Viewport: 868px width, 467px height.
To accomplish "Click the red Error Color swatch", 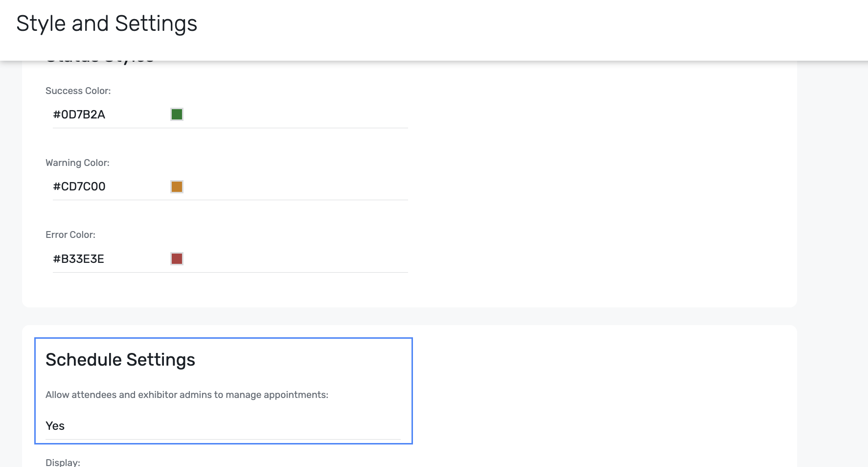I will click(177, 258).
